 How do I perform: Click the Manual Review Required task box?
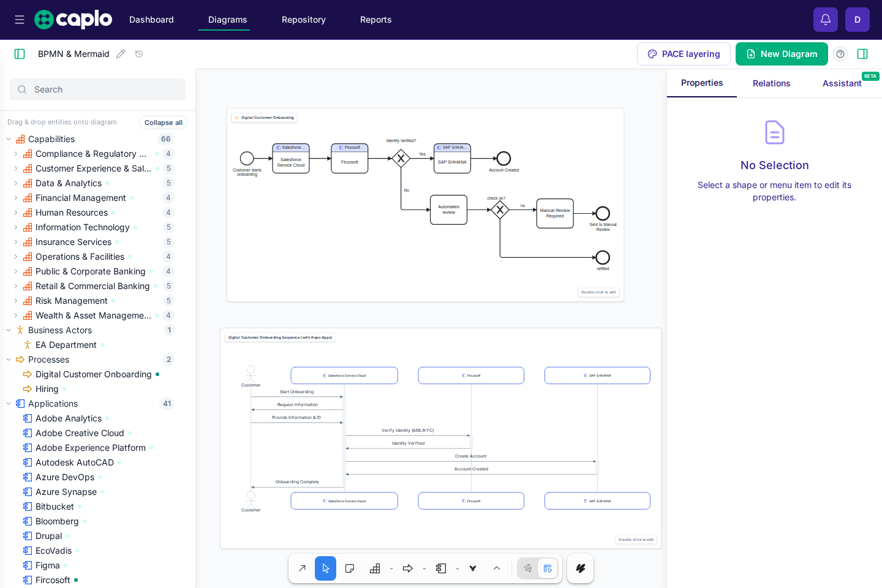(x=555, y=213)
